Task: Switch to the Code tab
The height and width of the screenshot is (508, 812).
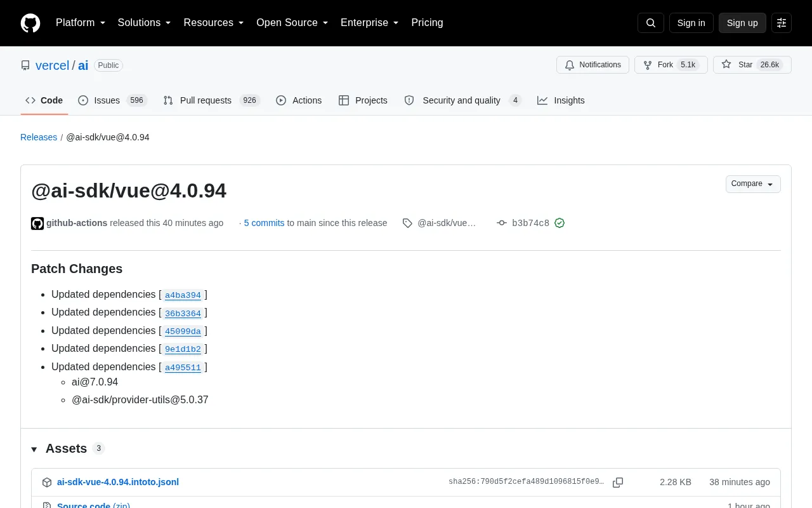Action: point(44,100)
